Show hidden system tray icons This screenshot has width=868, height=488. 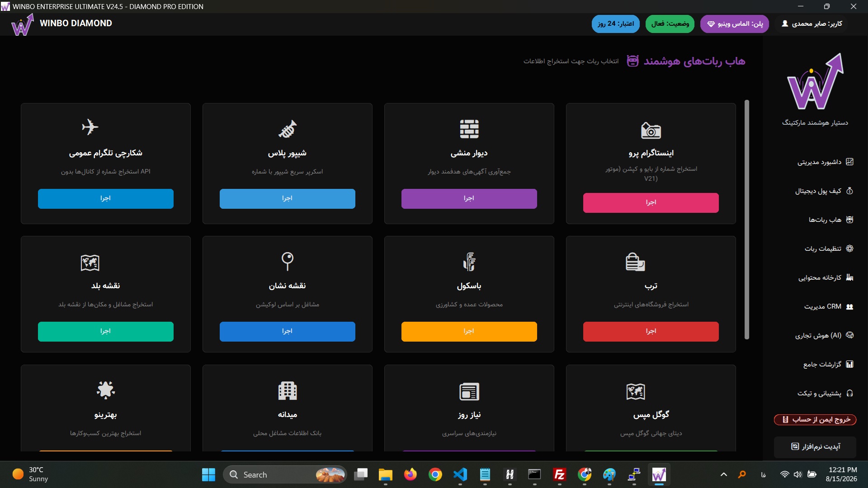[x=724, y=474]
